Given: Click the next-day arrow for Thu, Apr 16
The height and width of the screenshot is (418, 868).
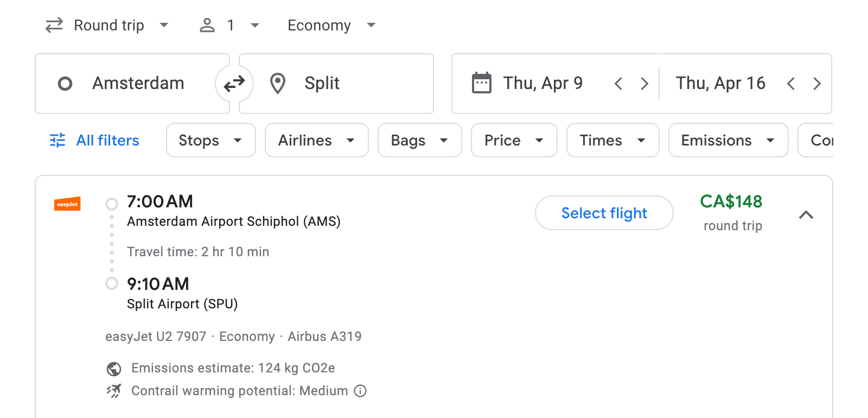Looking at the screenshot, I should pos(817,84).
